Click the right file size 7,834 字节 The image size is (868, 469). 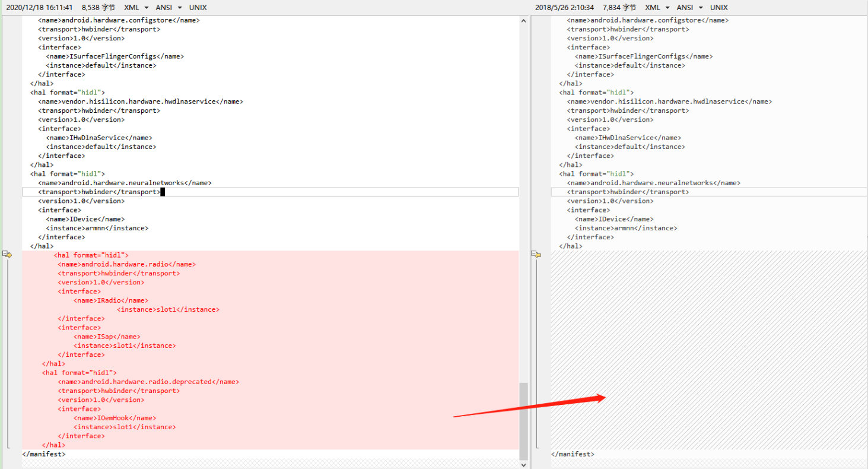point(619,7)
